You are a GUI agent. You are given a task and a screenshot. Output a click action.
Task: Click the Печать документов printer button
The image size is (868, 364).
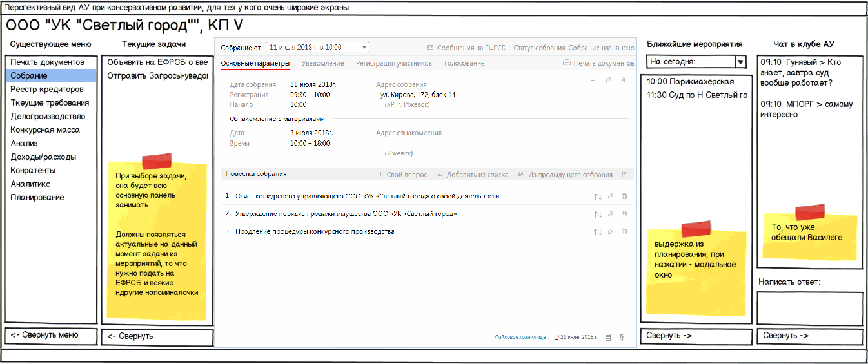598,63
